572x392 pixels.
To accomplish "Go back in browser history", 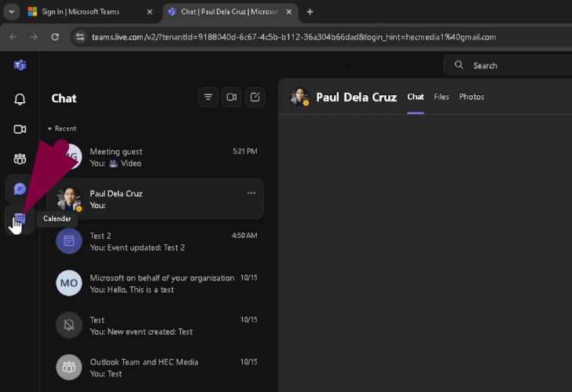I will pyautogui.click(x=13, y=37).
